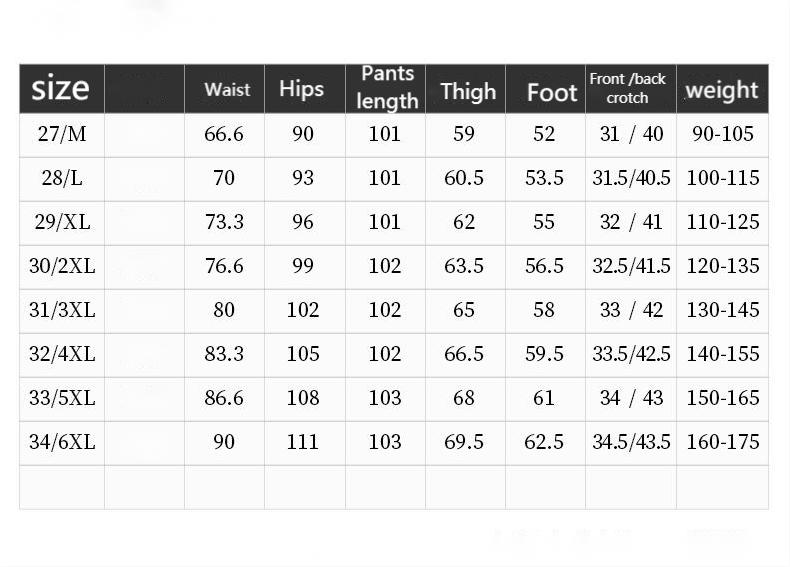790x567 pixels.
Task: Select the 69.5 thigh value
Action: pos(464,442)
